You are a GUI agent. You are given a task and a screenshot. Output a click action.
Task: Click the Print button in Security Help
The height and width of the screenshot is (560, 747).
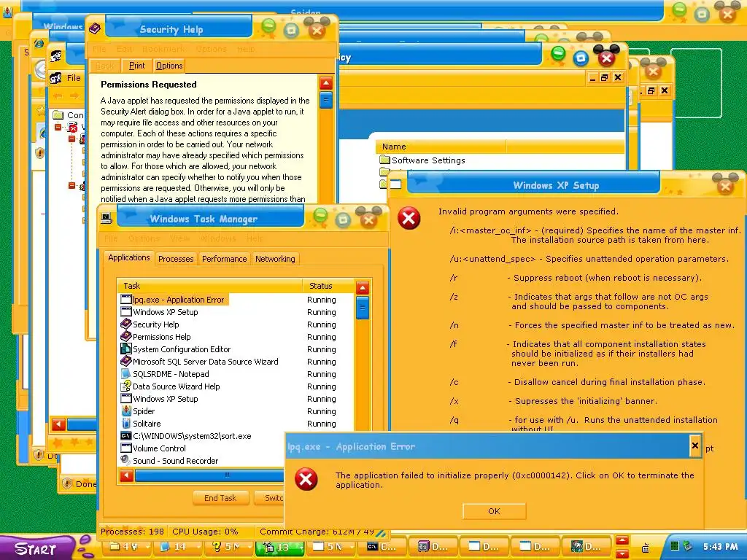136,66
